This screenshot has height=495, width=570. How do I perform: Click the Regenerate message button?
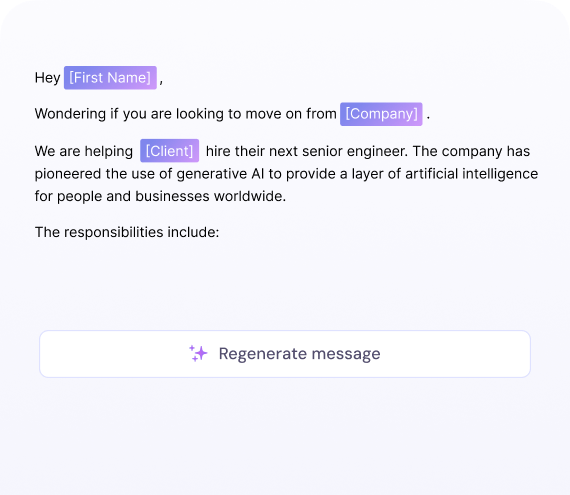(x=285, y=354)
